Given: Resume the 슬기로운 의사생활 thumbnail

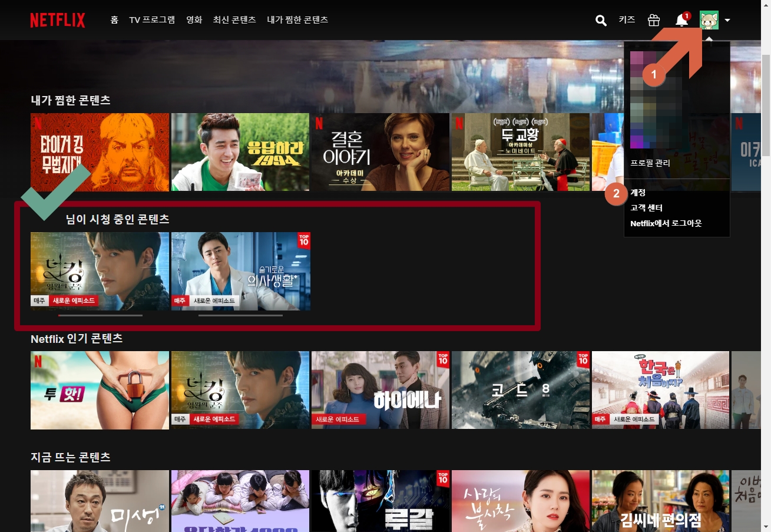Looking at the screenshot, I should 240,271.
